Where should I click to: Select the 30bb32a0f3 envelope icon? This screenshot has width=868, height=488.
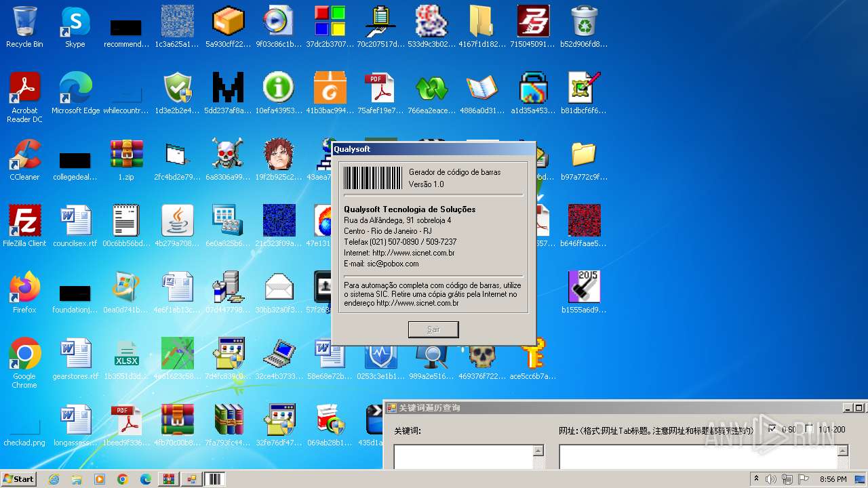279,293
